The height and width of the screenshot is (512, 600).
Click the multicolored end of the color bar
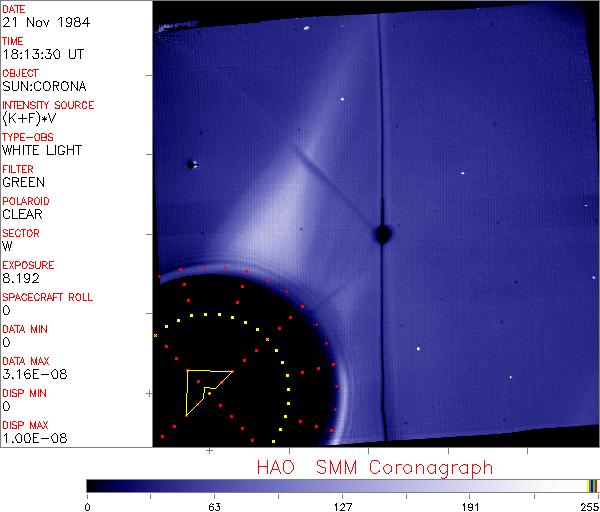click(592, 486)
